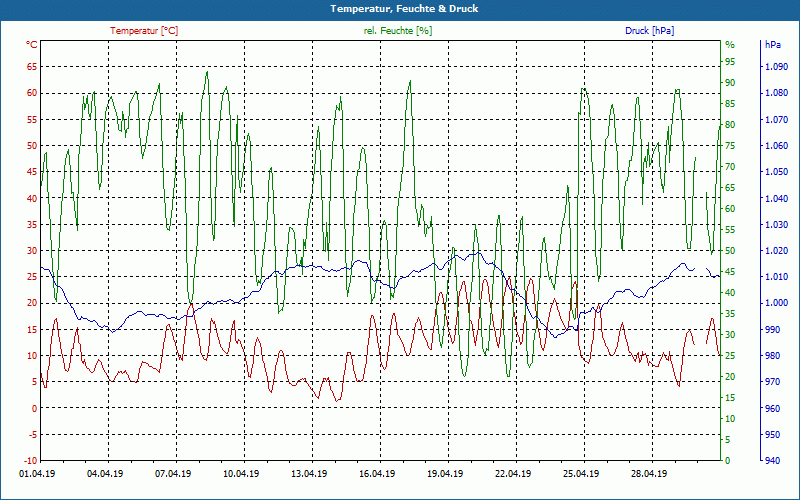Click the date label '25.04.19'

tap(581, 474)
